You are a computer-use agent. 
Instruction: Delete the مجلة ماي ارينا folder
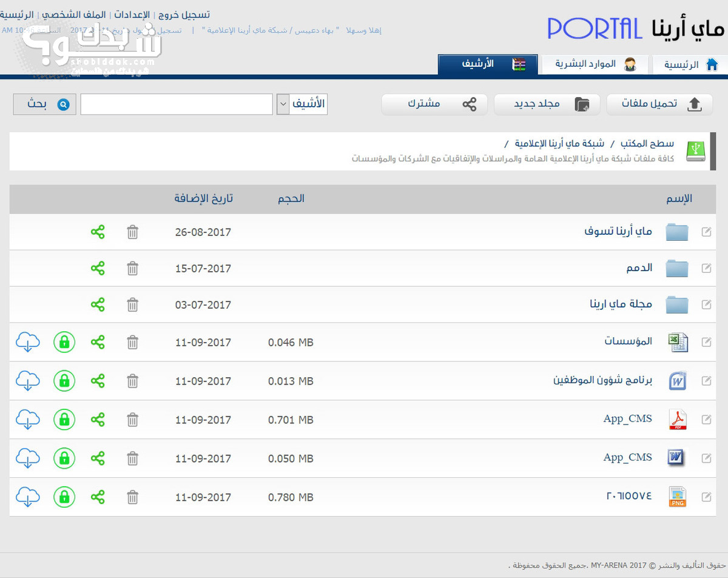click(x=133, y=304)
